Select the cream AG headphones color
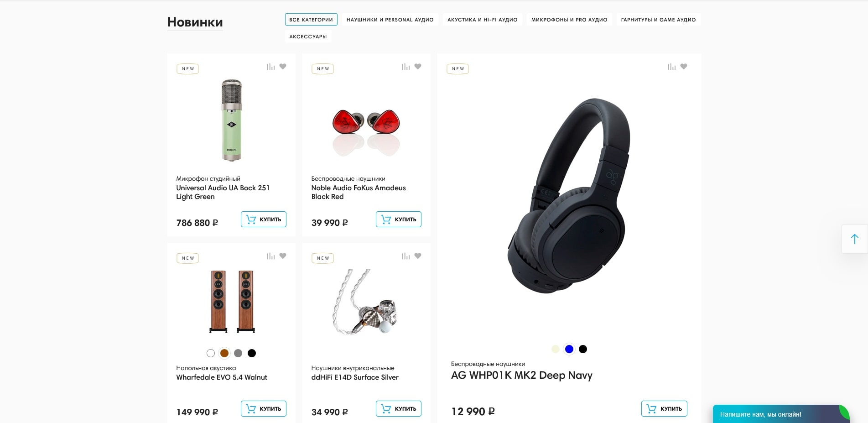The width and height of the screenshot is (868, 423). pos(556,349)
